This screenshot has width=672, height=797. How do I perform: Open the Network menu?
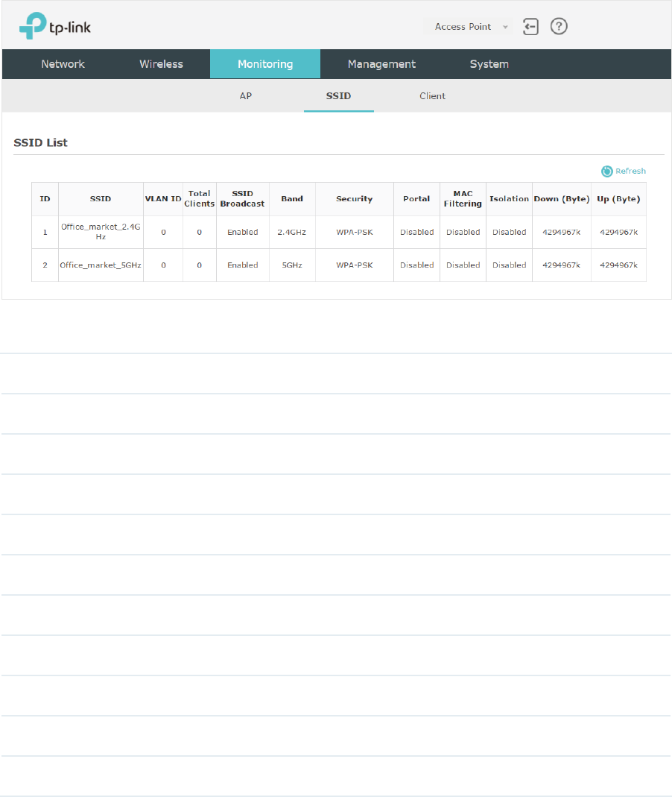tap(63, 64)
